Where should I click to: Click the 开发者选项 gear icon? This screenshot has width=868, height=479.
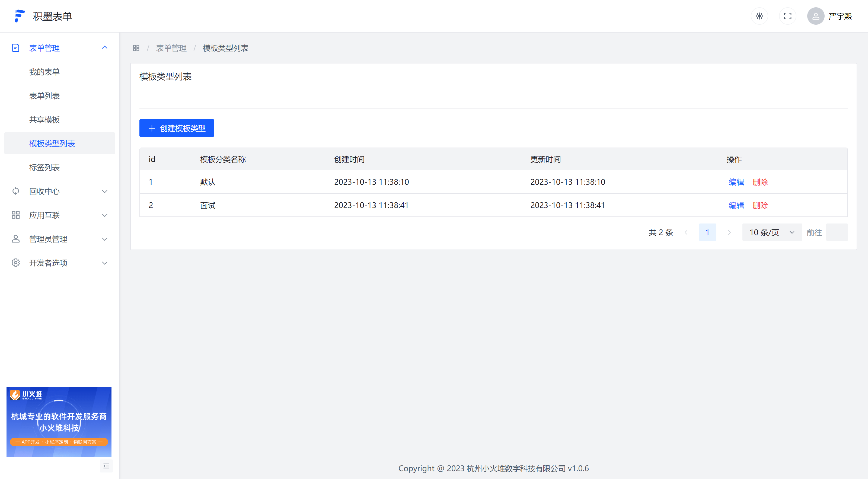pos(16,263)
